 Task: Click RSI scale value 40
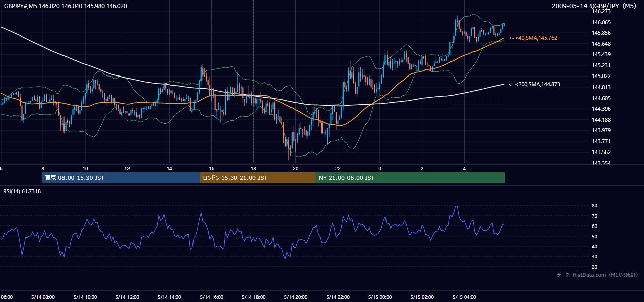[594, 246]
